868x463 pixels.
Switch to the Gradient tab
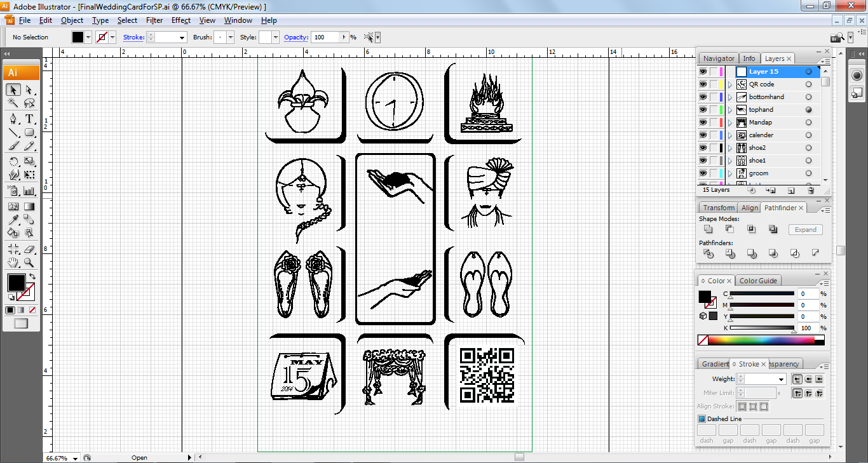click(x=715, y=364)
